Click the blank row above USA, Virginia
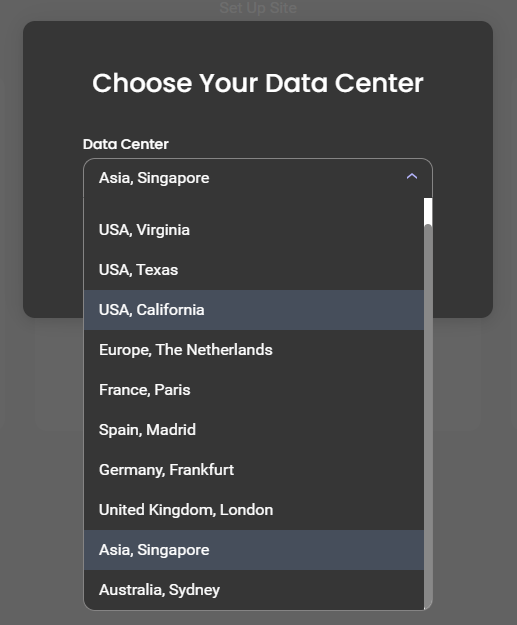This screenshot has height=625, width=517. [254, 204]
